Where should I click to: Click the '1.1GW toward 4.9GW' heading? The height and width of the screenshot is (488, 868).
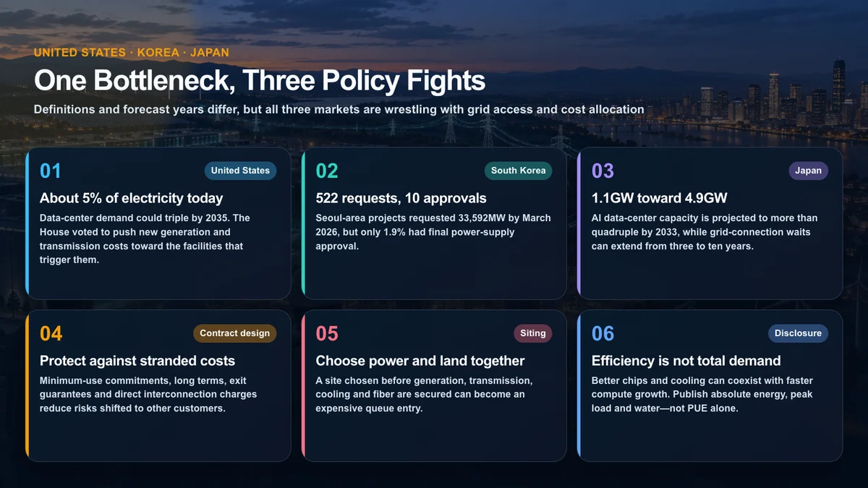660,198
